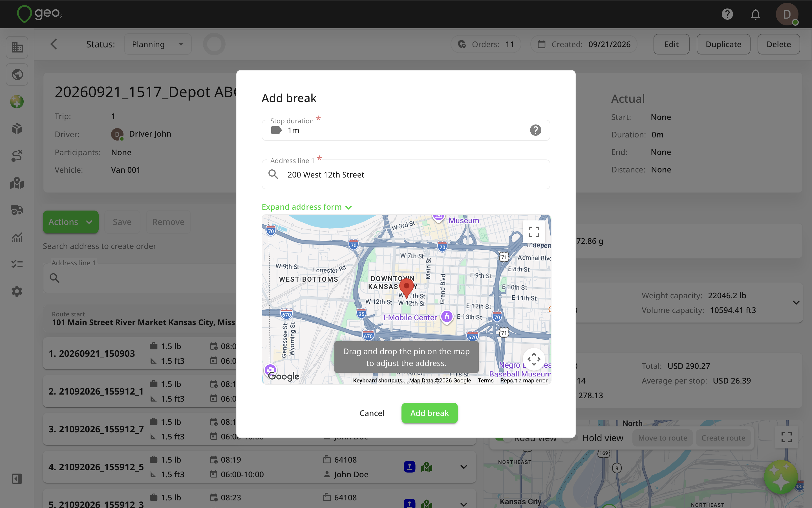The height and width of the screenshot is (508, 812).
Task: Click the red map pin marker
Action: point(406,288)
